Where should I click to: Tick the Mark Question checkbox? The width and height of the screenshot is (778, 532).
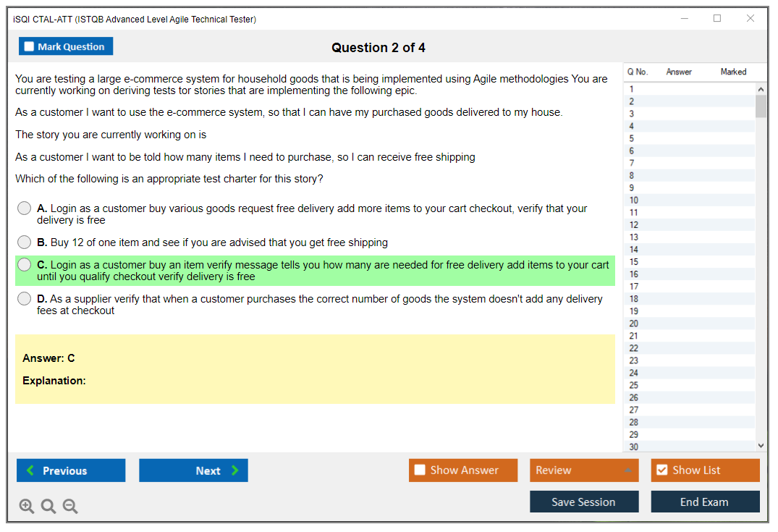pyautogui.click(x=30, y=47)
